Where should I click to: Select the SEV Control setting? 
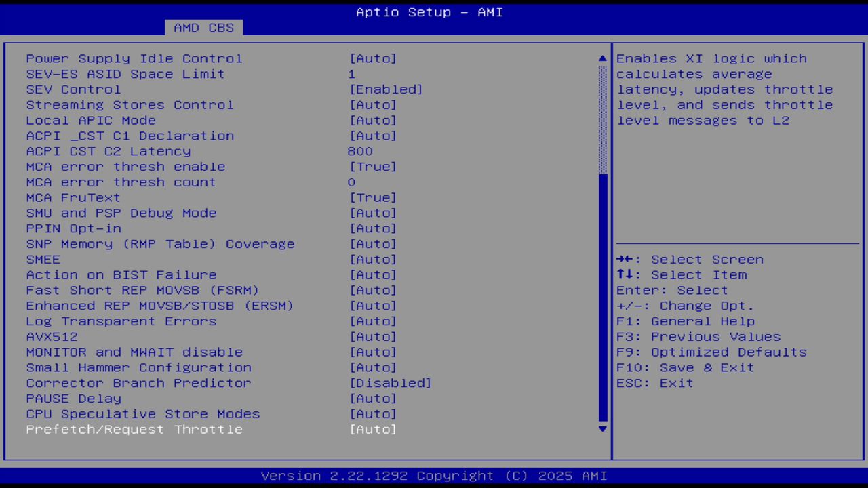(x=73, y=89)
